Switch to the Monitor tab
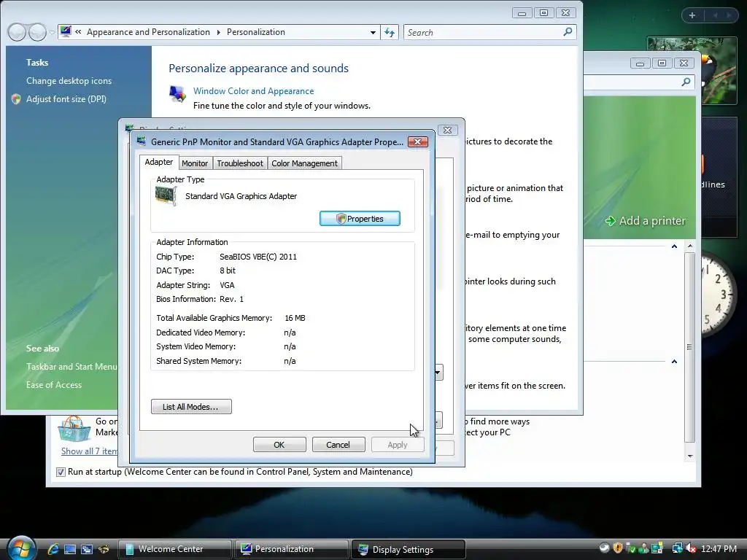The width and height of the screenshot is (747, 560). [195, 163]
